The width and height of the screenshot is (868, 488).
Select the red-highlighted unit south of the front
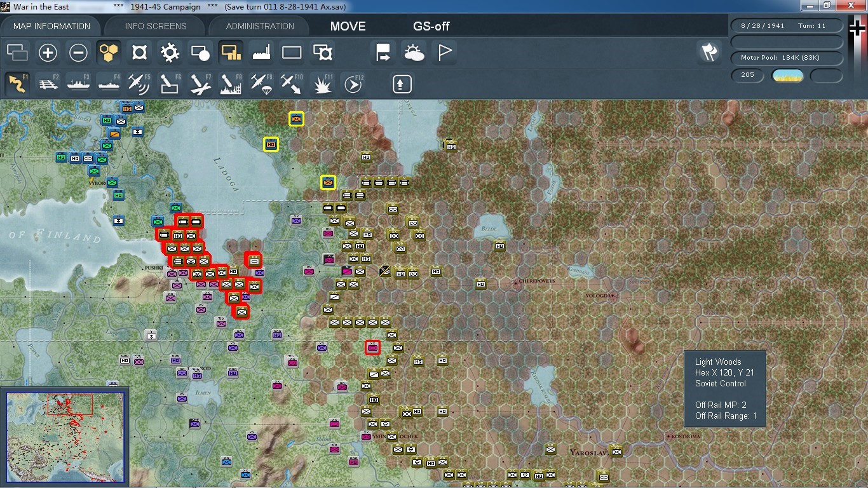pos(372,348)
